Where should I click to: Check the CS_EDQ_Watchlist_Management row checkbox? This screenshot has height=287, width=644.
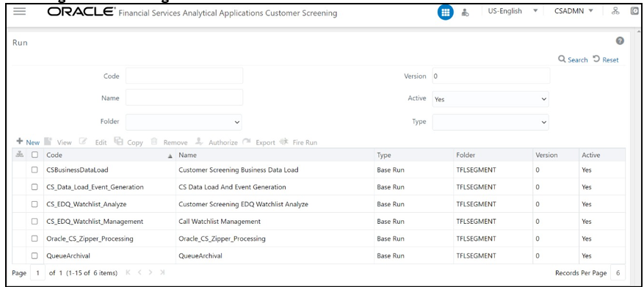coord(35,222)
